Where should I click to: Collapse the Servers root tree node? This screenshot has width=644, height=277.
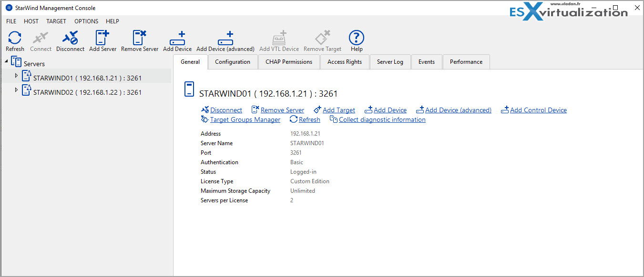click(x=6, y=62)
